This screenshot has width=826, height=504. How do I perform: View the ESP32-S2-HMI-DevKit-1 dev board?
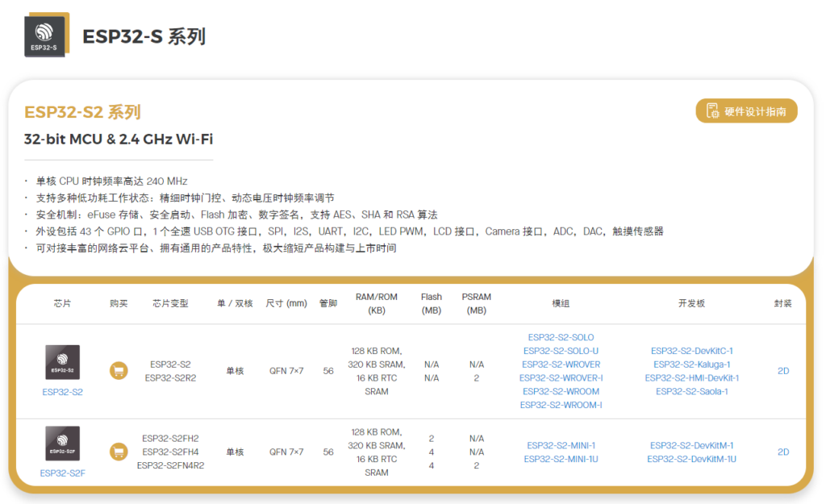click(x=691, y=378)
